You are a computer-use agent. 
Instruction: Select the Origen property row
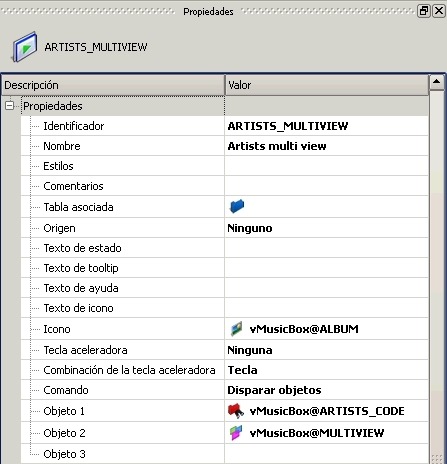pos(225,228)
